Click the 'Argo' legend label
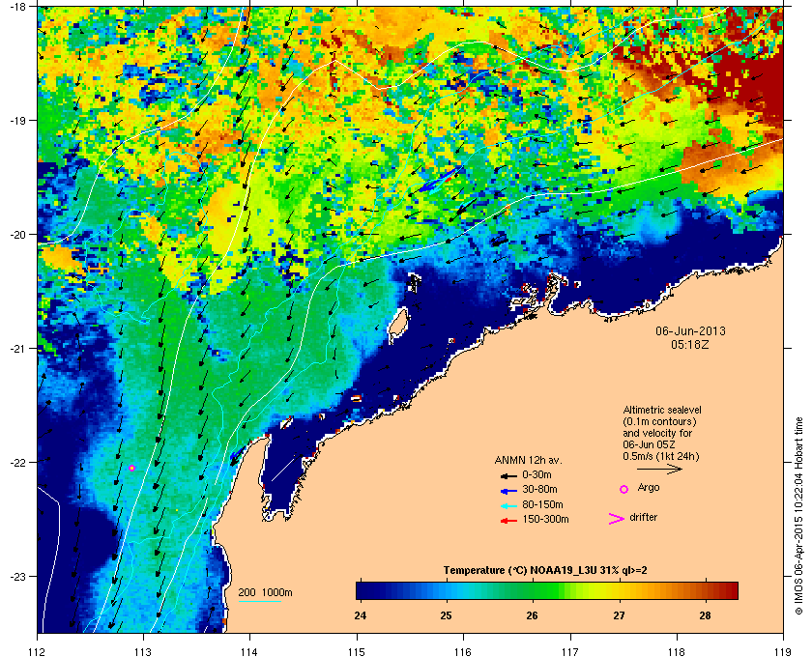This screenshot has width=812, height=657. 649,488
